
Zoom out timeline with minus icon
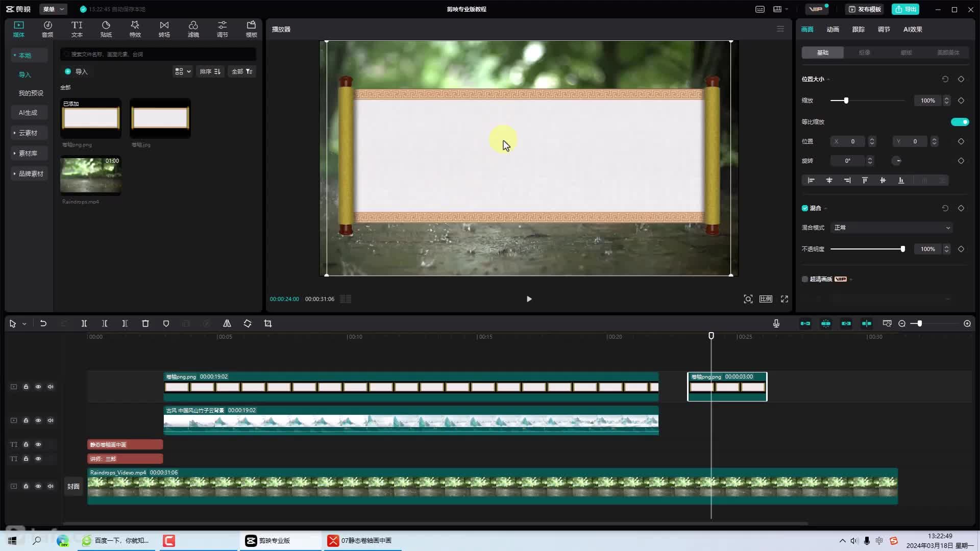(902, 323)
